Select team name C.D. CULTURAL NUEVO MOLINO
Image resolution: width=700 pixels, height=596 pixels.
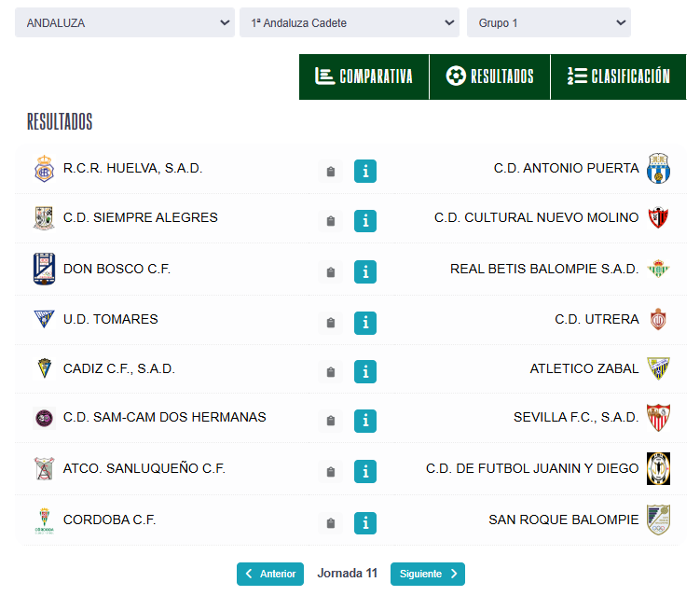pyautogui.click(x=536, y=217)
